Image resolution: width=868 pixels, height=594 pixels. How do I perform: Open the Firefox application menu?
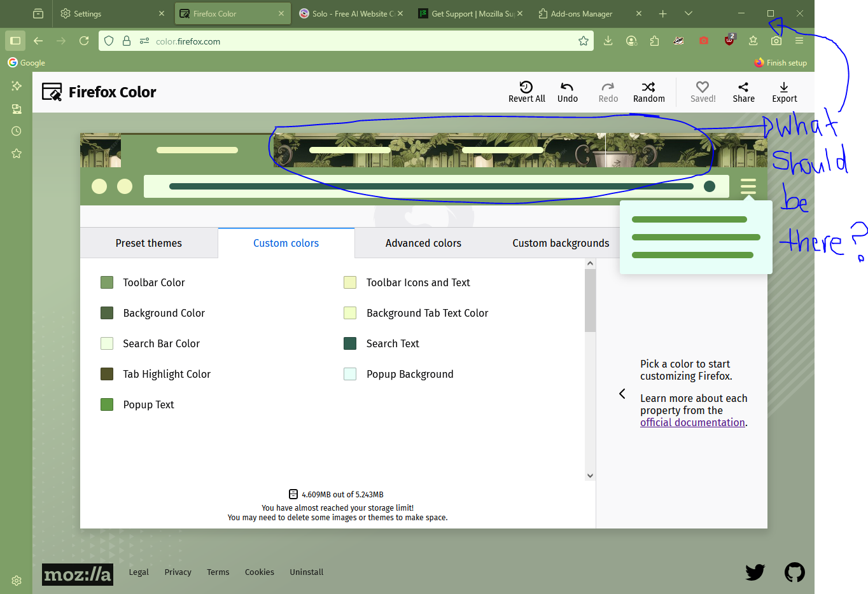click(x=799, y=41)
